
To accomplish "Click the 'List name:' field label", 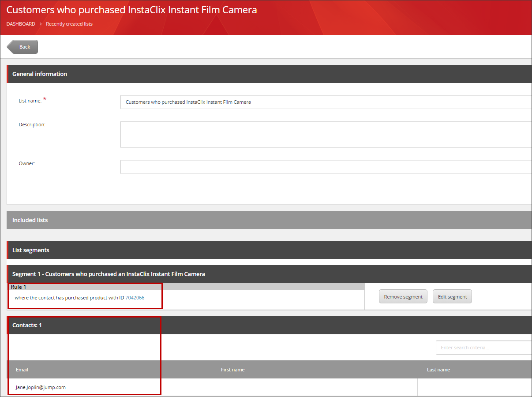I will 30,101.
